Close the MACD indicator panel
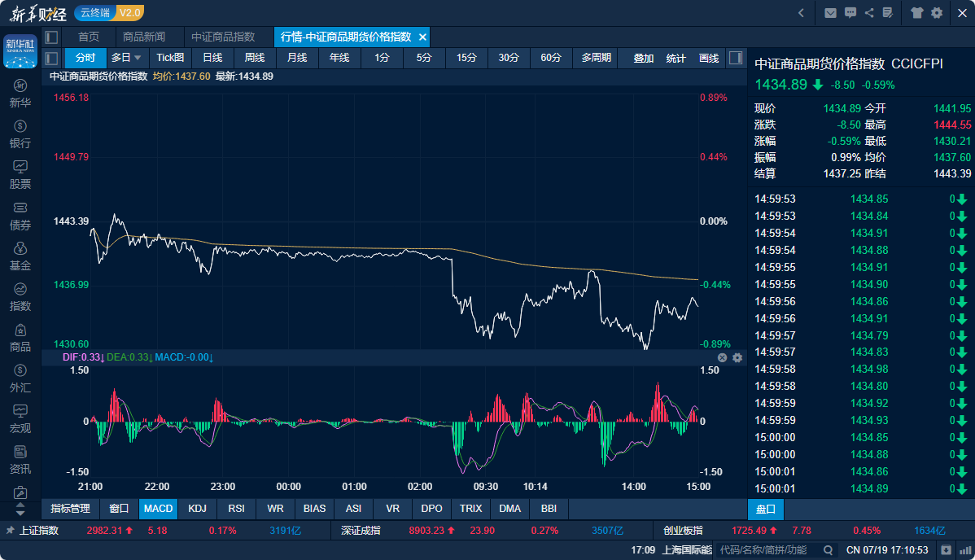975x560 pixels. tap(722, 357)
